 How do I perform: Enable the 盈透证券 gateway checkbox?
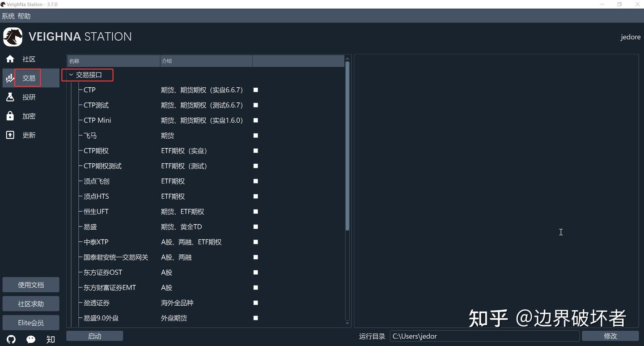tap(255, 303)
